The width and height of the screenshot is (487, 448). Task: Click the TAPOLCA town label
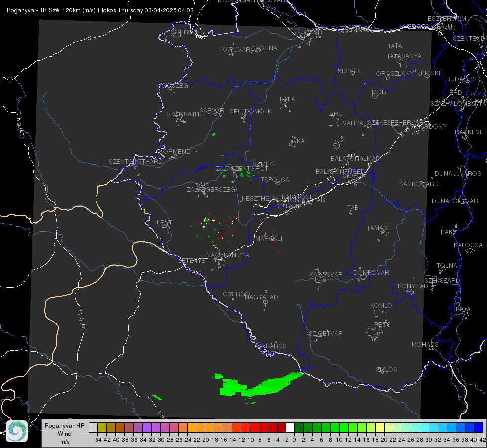(x=275, y=179)
